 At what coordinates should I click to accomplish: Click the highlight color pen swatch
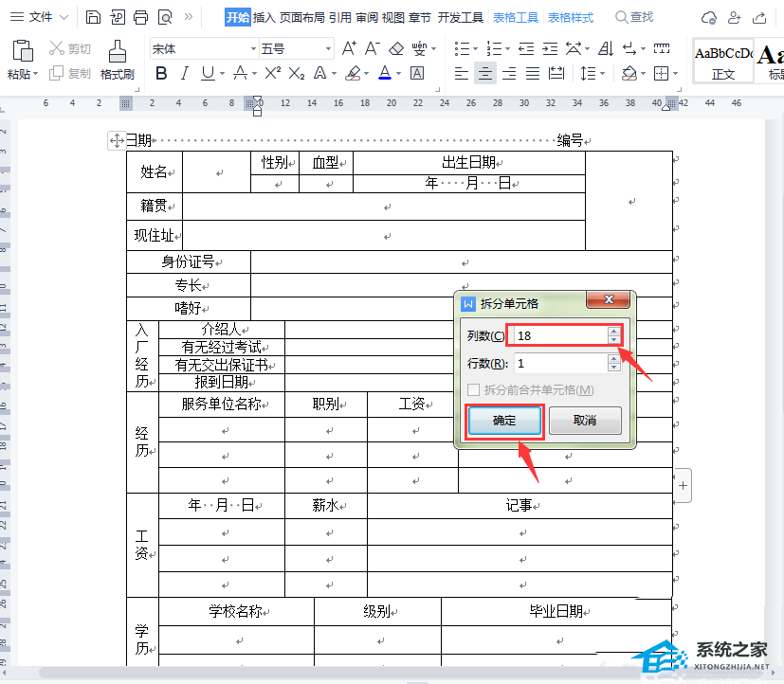coord(353,74)
